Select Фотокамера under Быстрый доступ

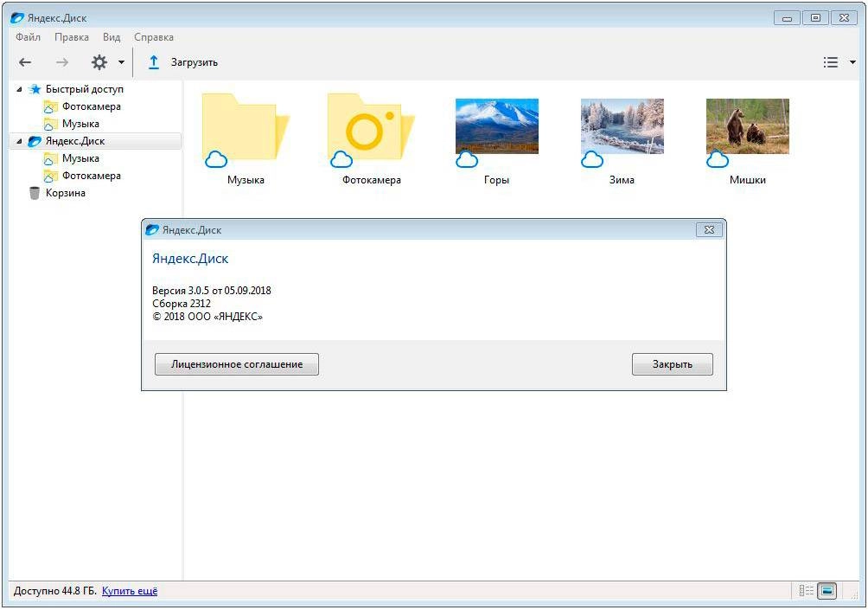[x=91, y=106]
